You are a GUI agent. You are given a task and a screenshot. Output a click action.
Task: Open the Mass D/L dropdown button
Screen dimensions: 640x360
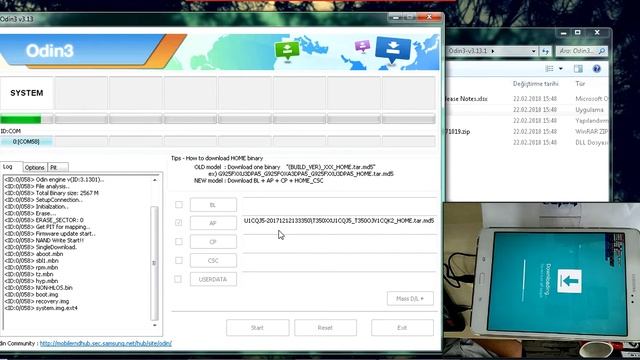point(410,298)
